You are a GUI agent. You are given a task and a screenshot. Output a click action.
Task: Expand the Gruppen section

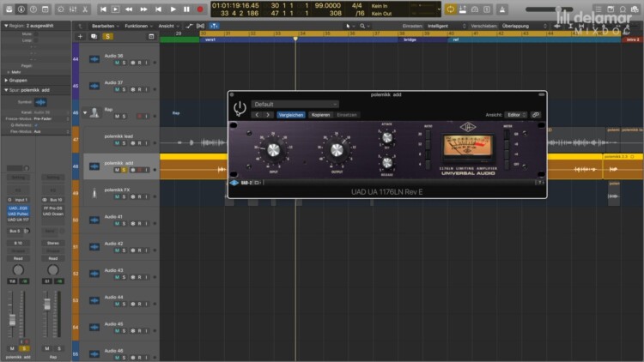[6, 81]
